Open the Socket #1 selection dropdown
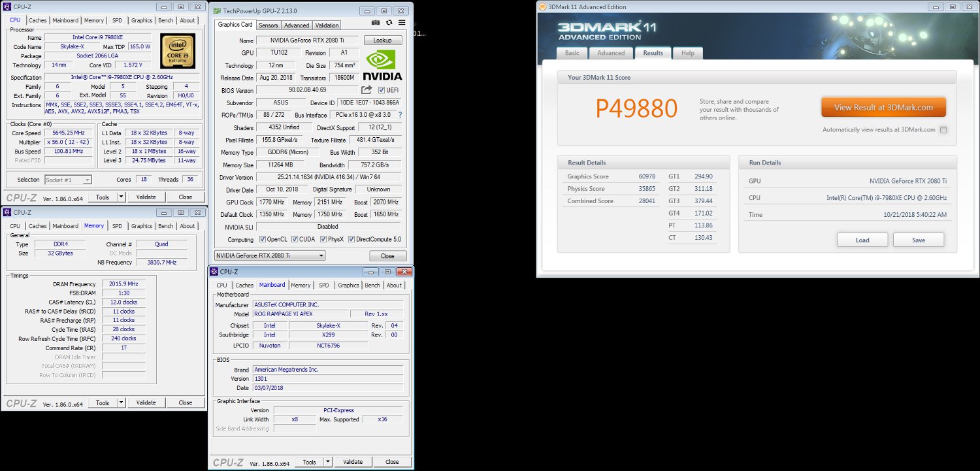Image resolution: width=980 pixels, height=471 pixels. pos(68,180)
